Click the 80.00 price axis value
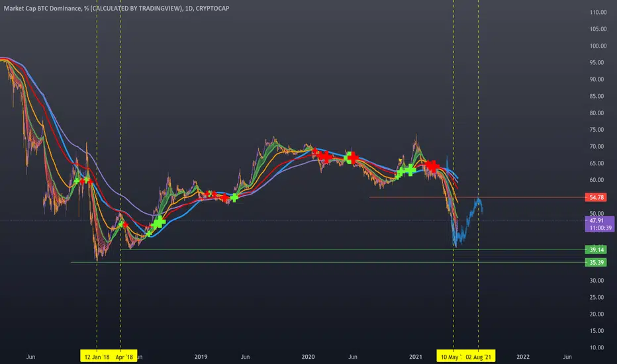This screenshot has height=364, width=617. coord(596,113)
